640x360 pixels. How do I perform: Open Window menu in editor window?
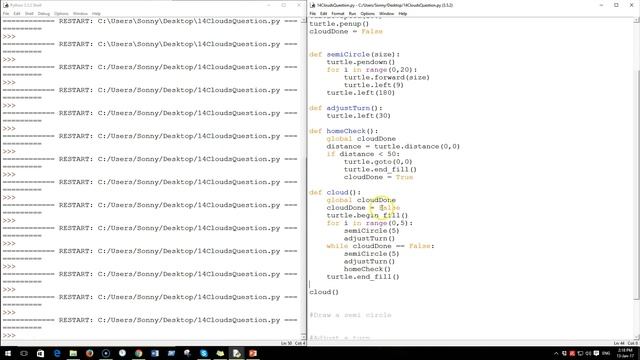click(x=387, y=13)
